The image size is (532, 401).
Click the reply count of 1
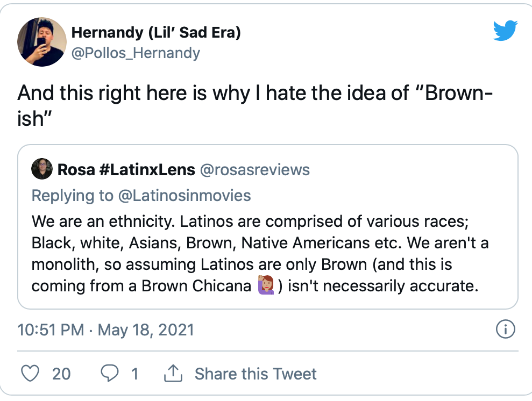click(x=135, y=374)
